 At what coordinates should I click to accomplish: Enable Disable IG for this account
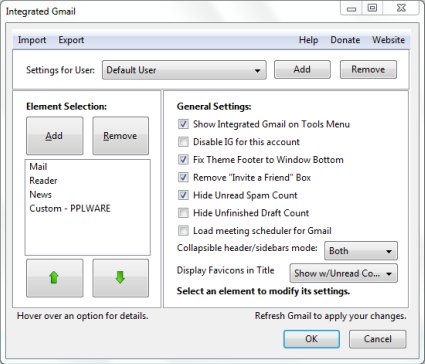(x=183, y=142)
